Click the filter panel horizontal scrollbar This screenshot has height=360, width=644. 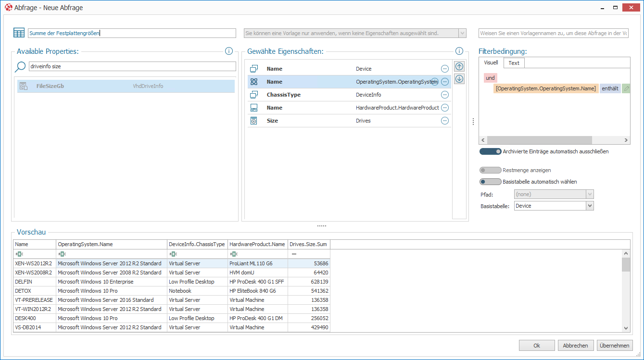[539, 140]
